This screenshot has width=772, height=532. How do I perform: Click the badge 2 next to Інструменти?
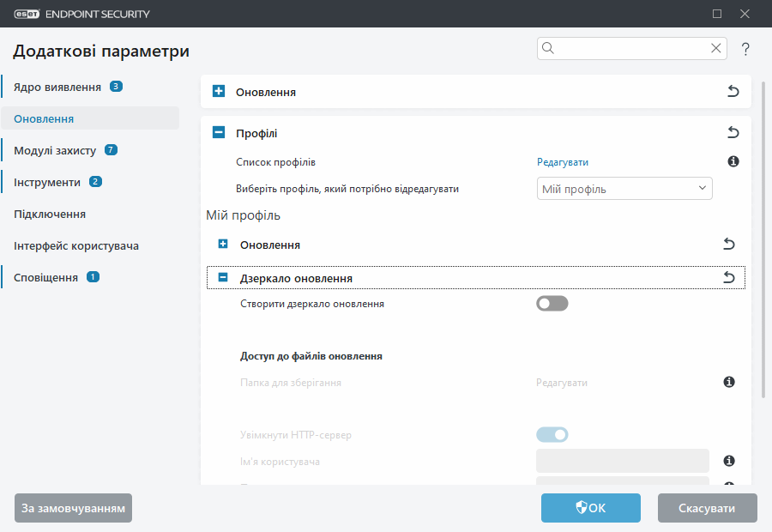[x=95, y=182]
